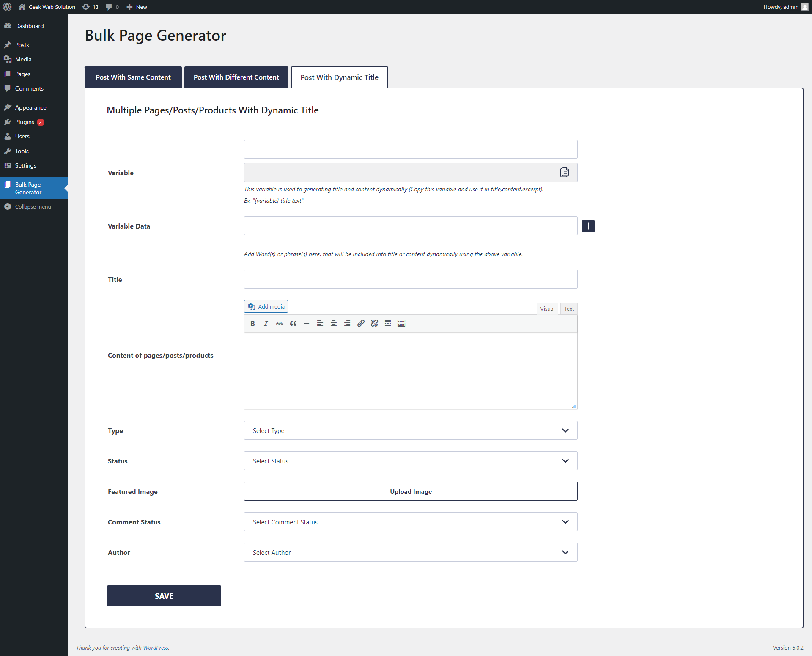812x656 pixels.
Task: Toggle the extra editor toolbar row
Action: pyautogui.click(x=401, y=323)
